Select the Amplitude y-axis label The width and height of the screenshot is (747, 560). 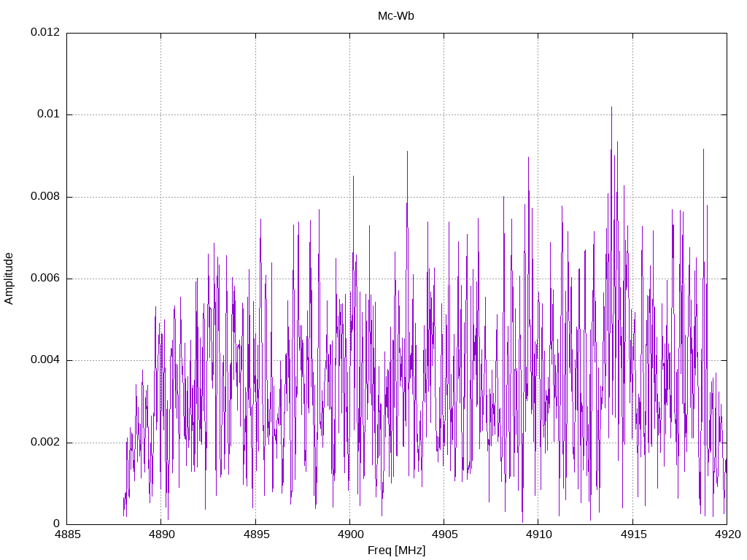pyautogui.click(x=9, y=279)
